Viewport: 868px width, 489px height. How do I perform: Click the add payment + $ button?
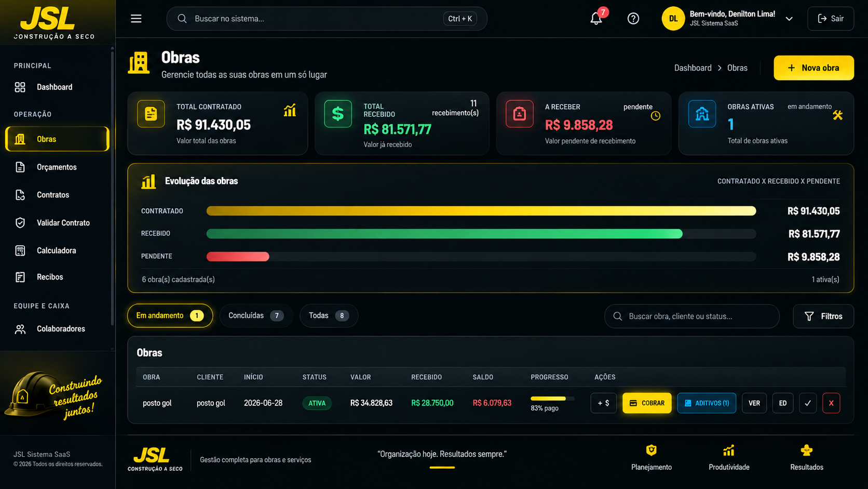[x=603, y=403]
